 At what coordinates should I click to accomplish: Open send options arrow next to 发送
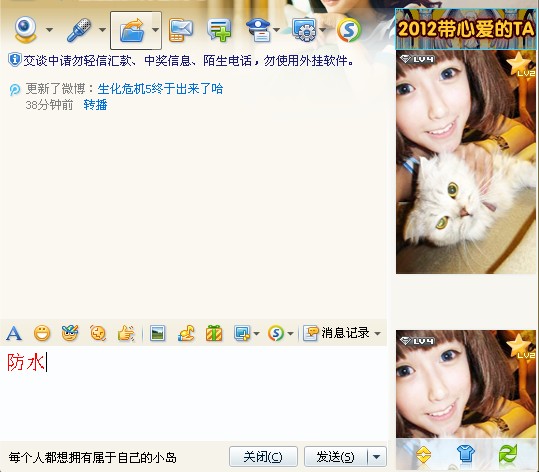377,457
